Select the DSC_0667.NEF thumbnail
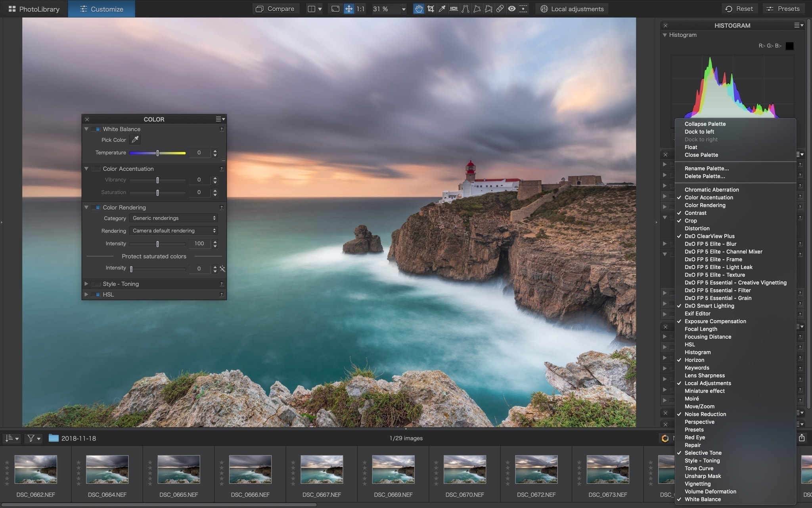This screenshot has width=812, height=508. (x=322, y=470)
